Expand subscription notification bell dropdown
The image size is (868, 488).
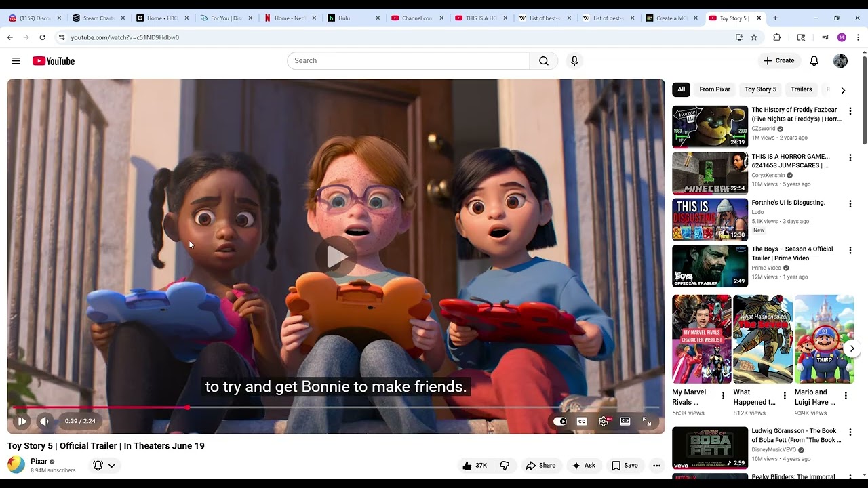pyautogui.click(x=104, y=466)
